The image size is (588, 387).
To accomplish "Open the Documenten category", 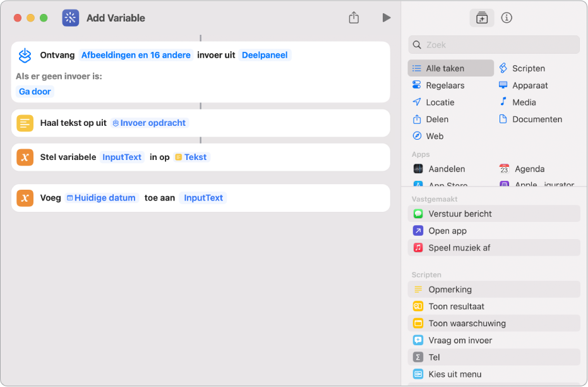I will 537,119.
